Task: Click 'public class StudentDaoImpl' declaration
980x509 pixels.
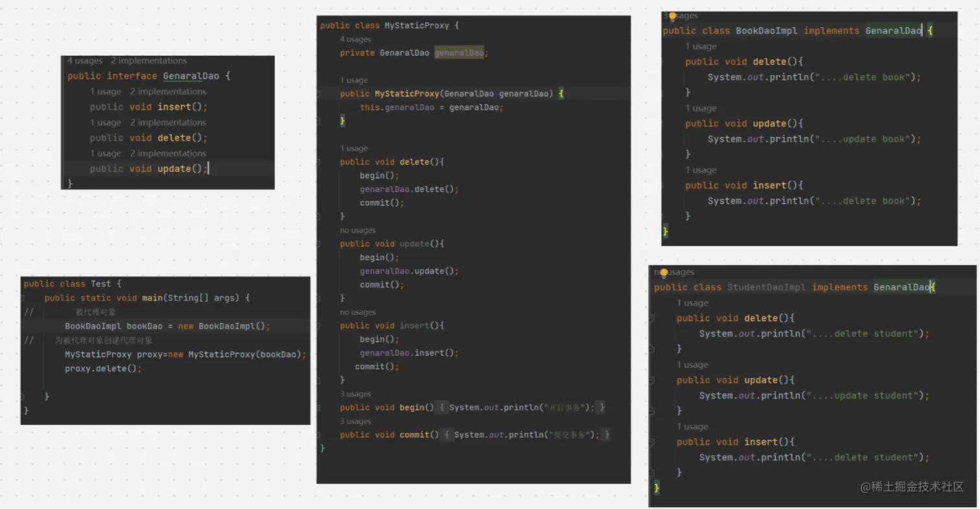Action: pos(730,288)
